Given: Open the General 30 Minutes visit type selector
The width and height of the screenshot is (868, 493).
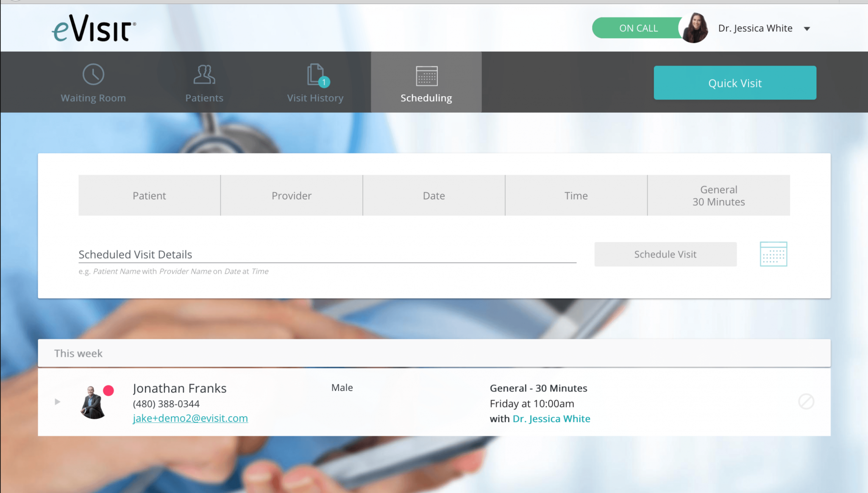Looking at the screenshot, I should point(718,195).
